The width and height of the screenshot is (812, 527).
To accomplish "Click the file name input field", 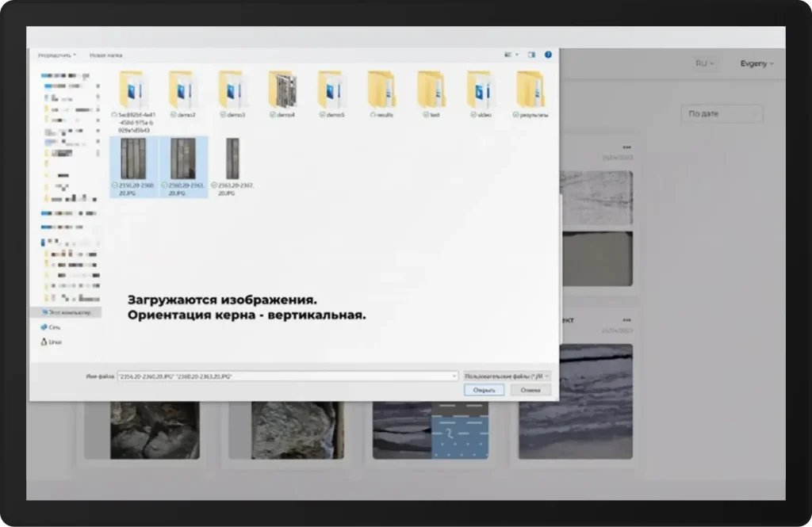I will pyautogui.click(x=285, y=376).
